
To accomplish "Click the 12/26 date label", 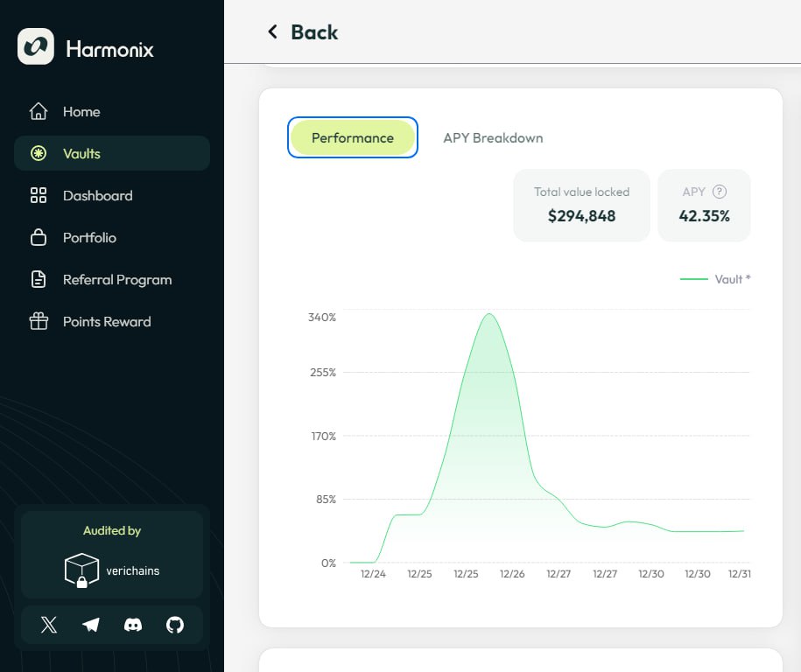I will pos(512,573).
